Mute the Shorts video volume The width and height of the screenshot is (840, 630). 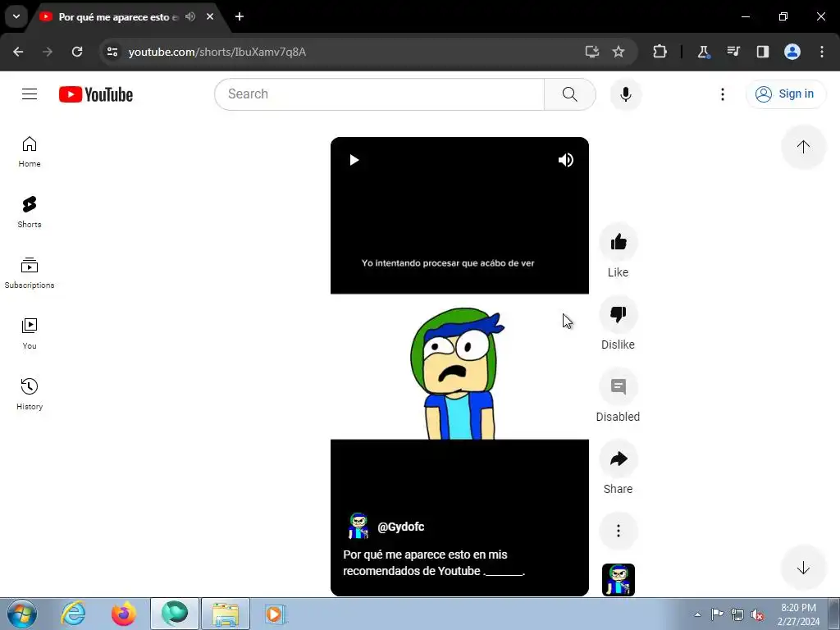coord(566,160)
